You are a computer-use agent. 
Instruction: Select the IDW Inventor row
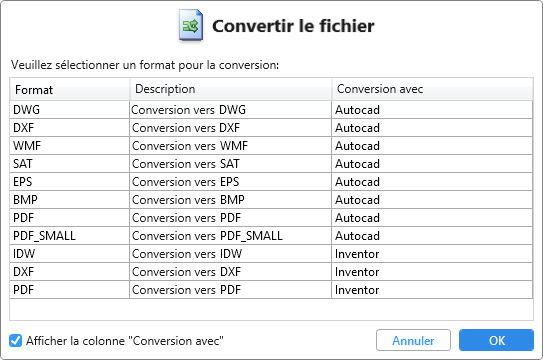pos(271,254)
